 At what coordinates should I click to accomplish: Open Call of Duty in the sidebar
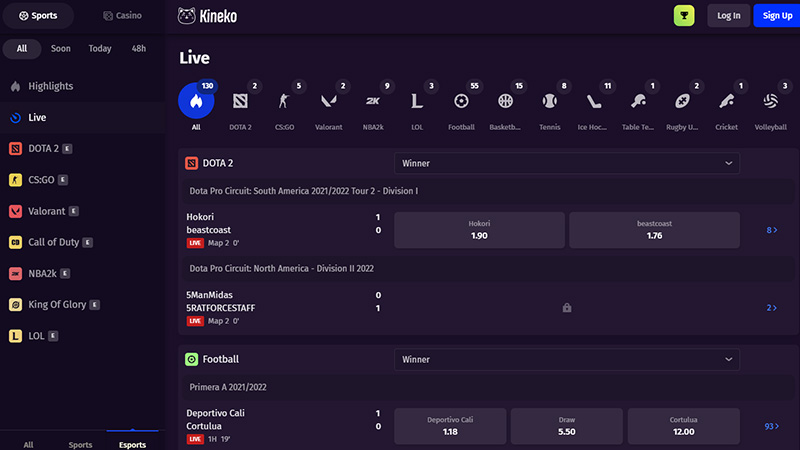(83, 242)
